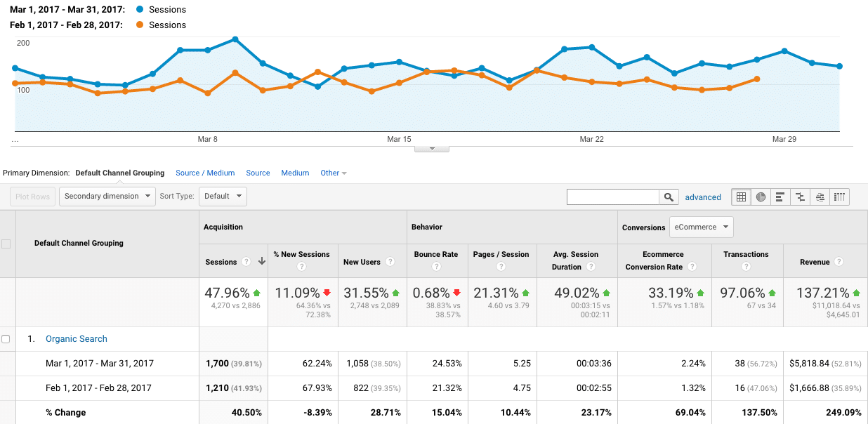Click the % Change row label
The height and width of the screenshot is (424, 868).
[x=65, y=413]
